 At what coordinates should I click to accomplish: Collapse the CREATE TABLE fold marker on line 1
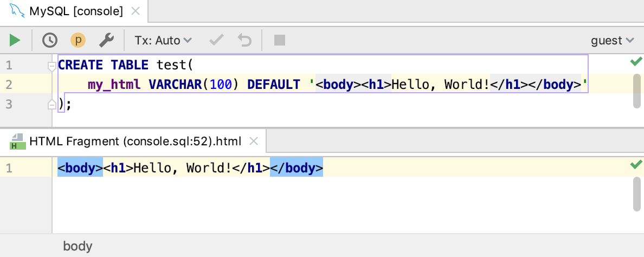click(52, 66)
